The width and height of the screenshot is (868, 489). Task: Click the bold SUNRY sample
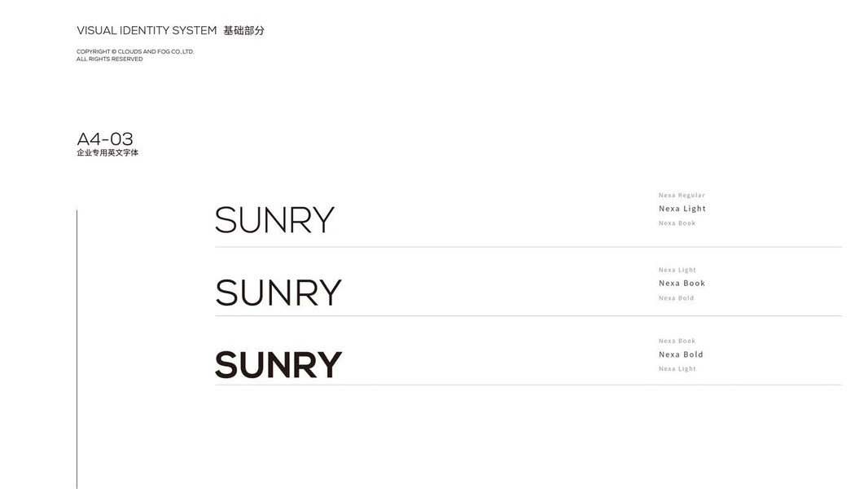coord(278,364)
